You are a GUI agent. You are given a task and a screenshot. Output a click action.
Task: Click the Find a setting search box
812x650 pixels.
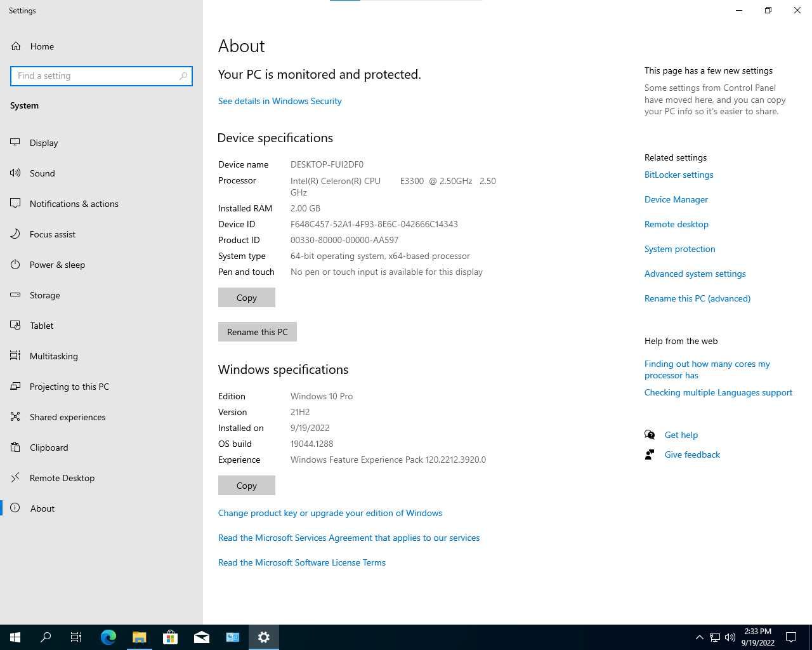click(101, 76)
